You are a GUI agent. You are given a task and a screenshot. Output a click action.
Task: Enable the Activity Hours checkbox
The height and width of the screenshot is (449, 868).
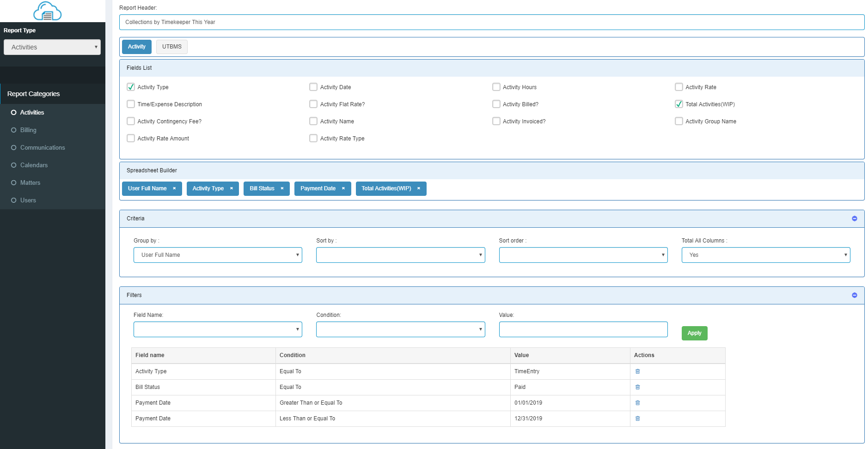(496, 87)
